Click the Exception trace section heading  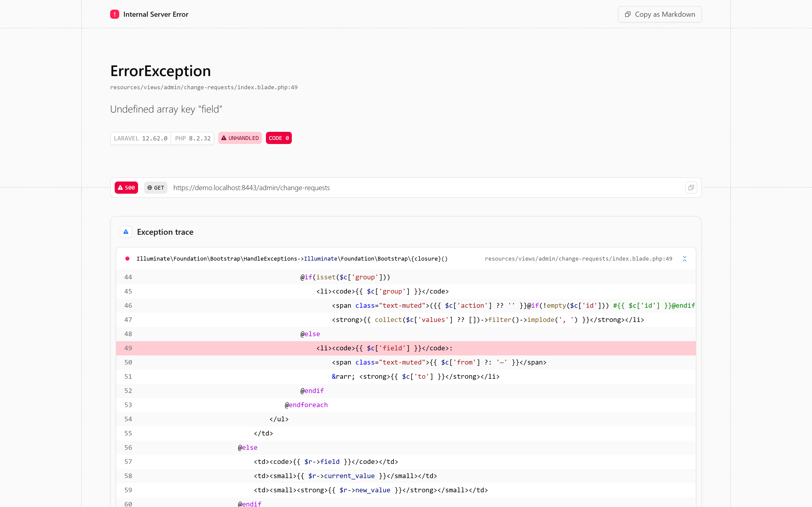coord(165,232)
